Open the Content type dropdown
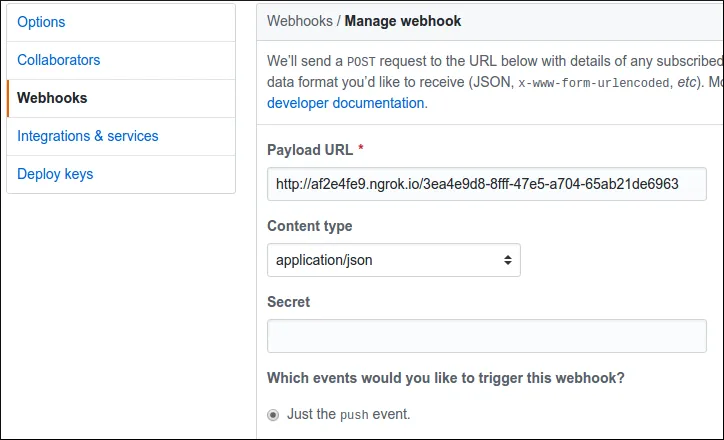The width and height of the screenshot is (724, 440). tap(393, 260)
